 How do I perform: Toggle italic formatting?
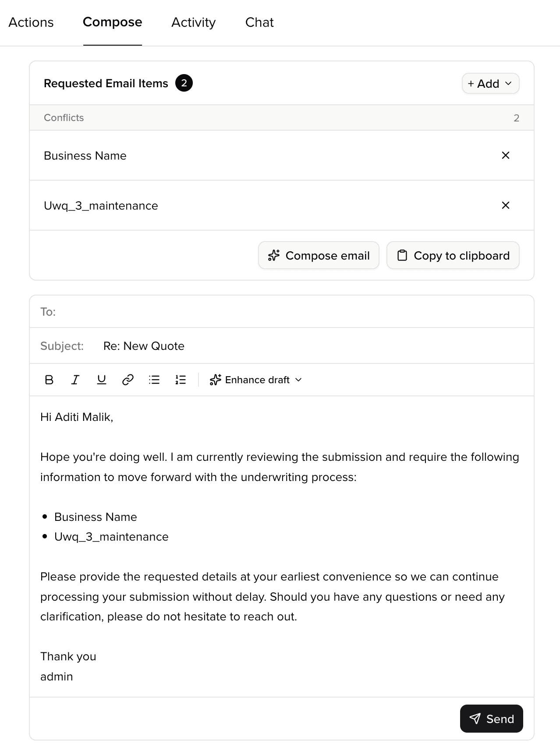[75, 380]
